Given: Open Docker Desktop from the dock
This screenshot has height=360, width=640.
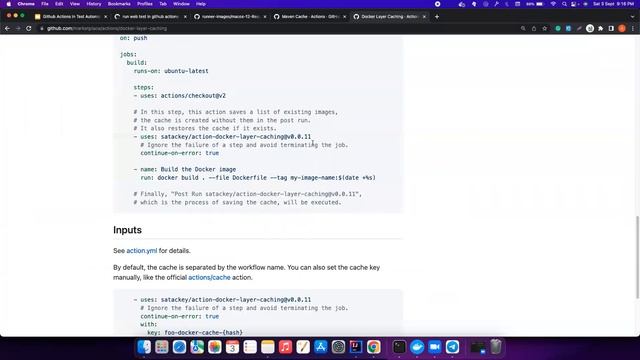Looking at the screenshot, I should 417,347.
